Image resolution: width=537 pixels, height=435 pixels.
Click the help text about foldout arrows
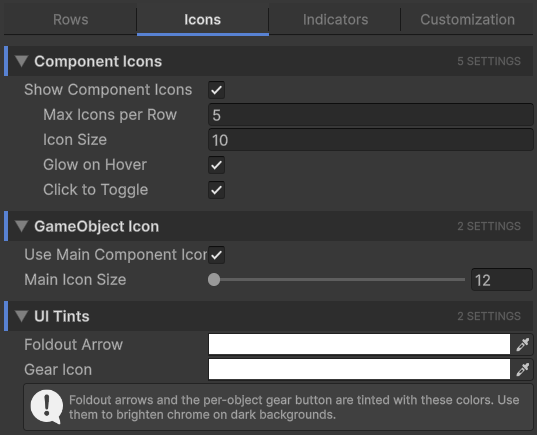tap(294, 407)
